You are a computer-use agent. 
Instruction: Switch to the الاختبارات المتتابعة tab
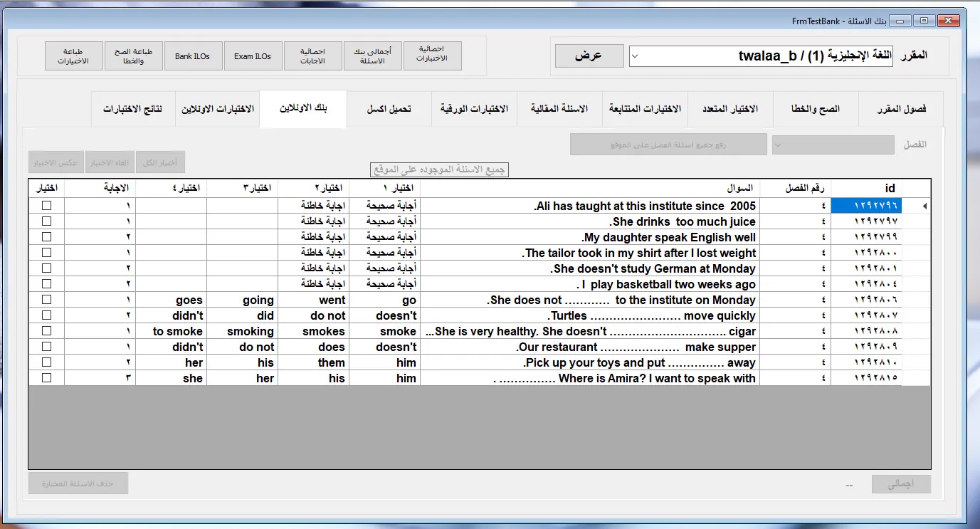[645, 109]
